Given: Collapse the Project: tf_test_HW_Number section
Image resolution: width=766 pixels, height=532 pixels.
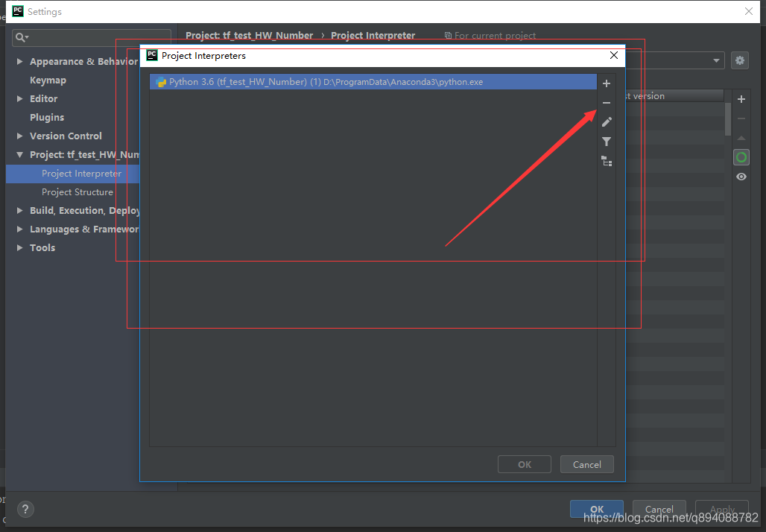Looking at the screenshot, I should pyautogui.click(x=19, y=155).
